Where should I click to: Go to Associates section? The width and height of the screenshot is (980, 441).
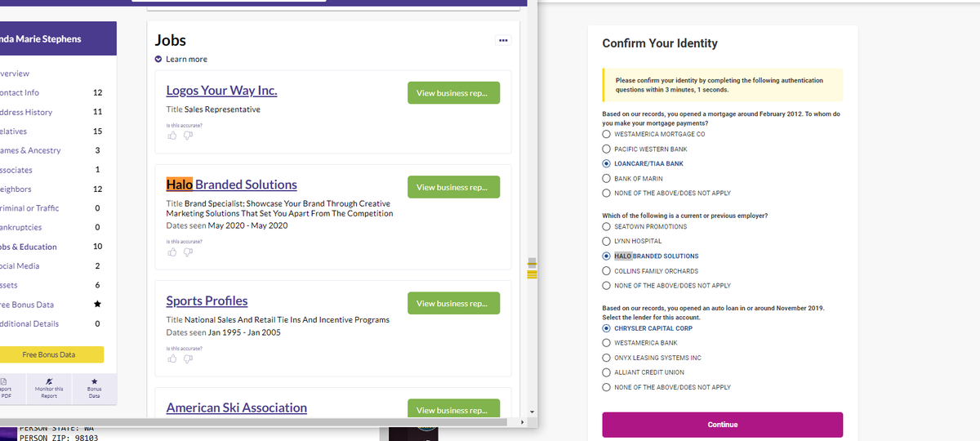tap(16, 170)
